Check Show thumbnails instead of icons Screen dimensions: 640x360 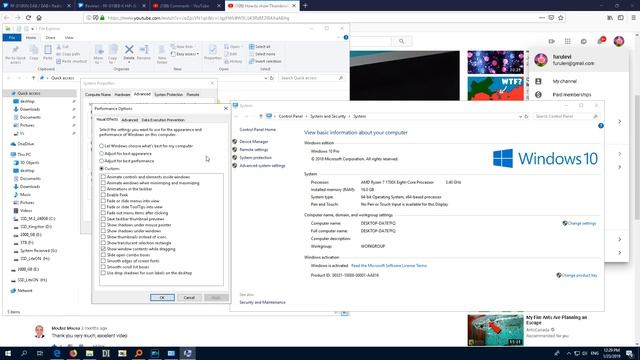pyautogui.click(x=103, y=237)
